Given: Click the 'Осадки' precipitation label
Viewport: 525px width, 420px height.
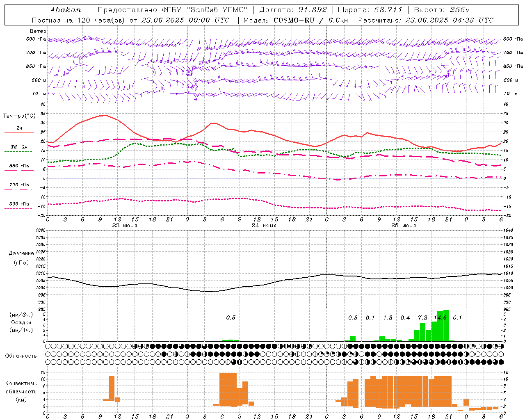Looking at the screenshot, I should 21,322.
